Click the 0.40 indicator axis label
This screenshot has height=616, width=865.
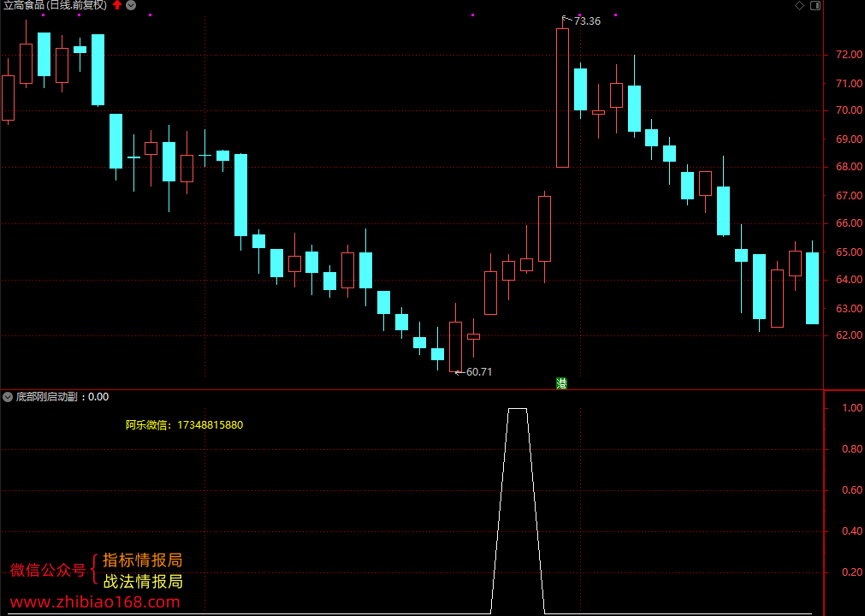click(852, 531)
